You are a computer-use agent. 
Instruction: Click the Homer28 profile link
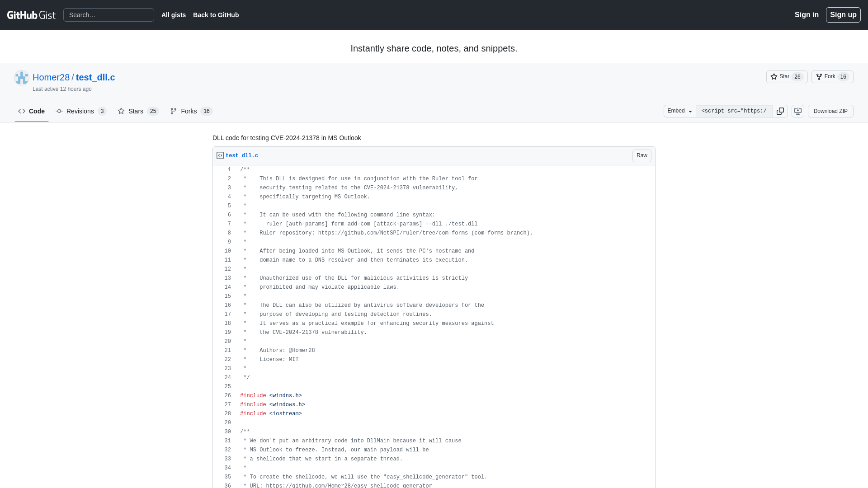click(x=51, y=77)
